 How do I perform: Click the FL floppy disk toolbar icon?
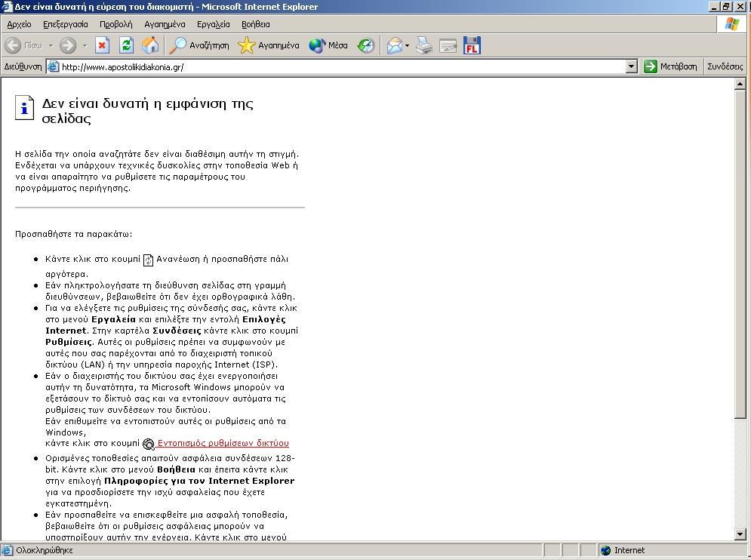472,45
